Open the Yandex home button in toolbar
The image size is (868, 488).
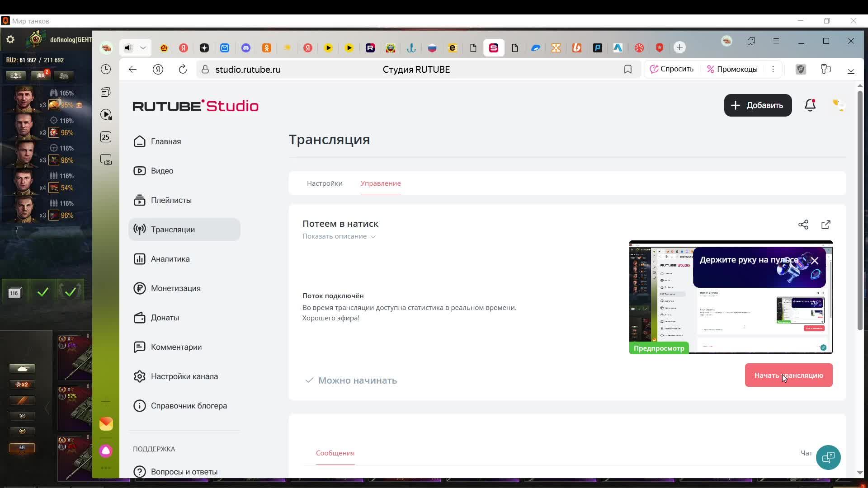[x=158, y=69]
